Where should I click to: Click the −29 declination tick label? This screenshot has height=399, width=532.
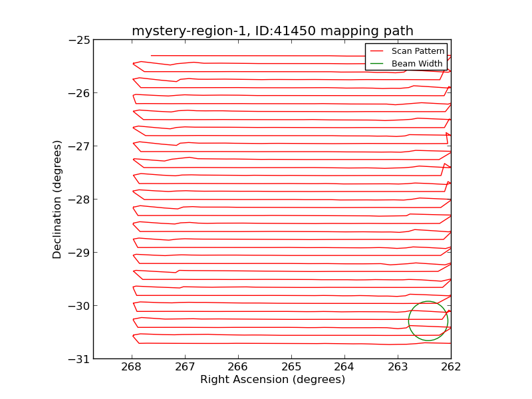[79, 253]
